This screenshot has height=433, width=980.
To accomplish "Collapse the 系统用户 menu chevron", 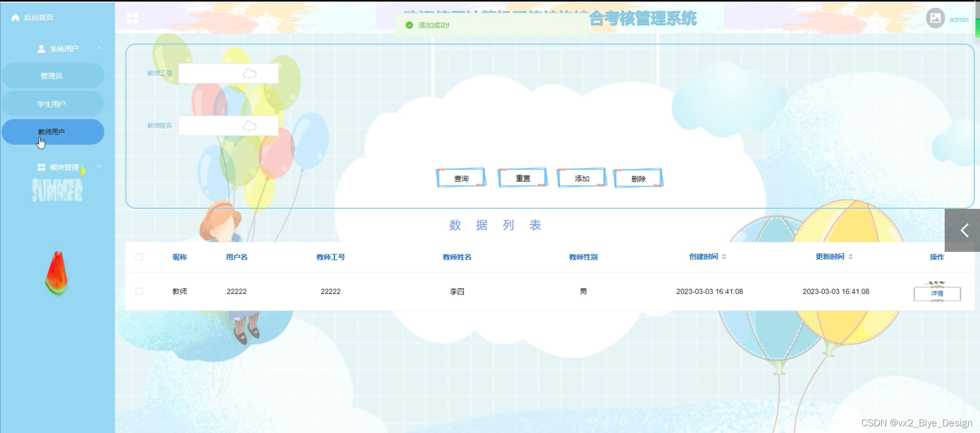I will click(x=99, y=48).
